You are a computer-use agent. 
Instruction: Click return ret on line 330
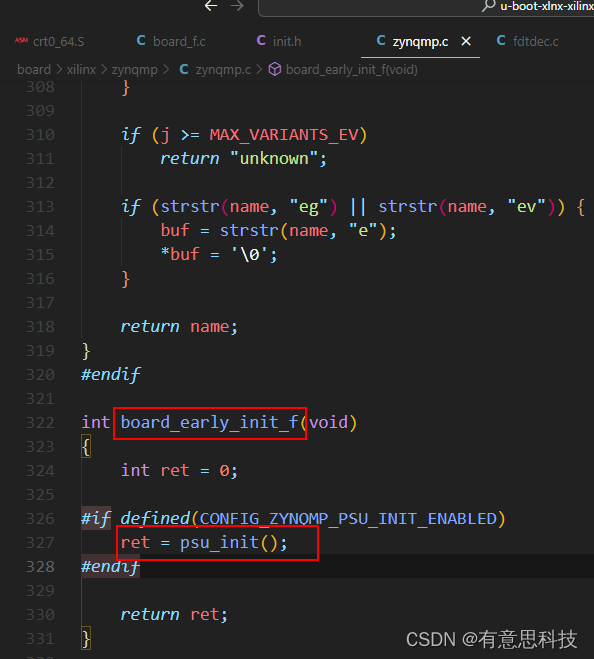click(174, 615)
